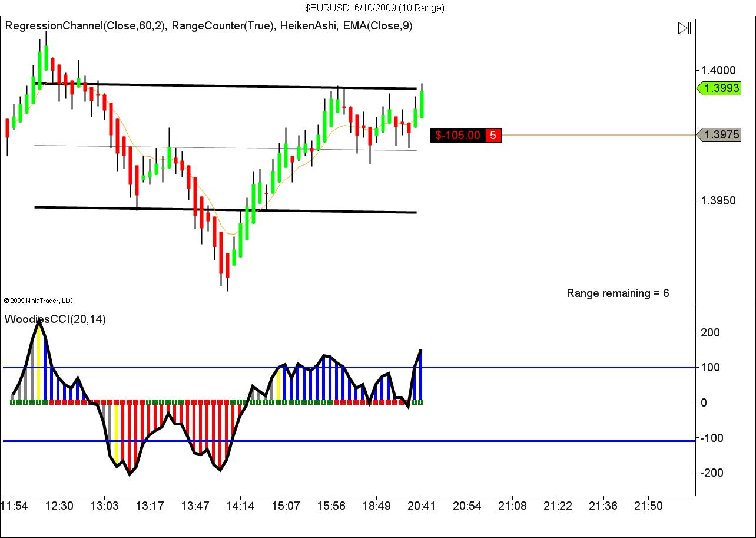Click the 21:50 time axis label
The height and width of the screenshot is (538, 756).
click(x=648, y=506)
